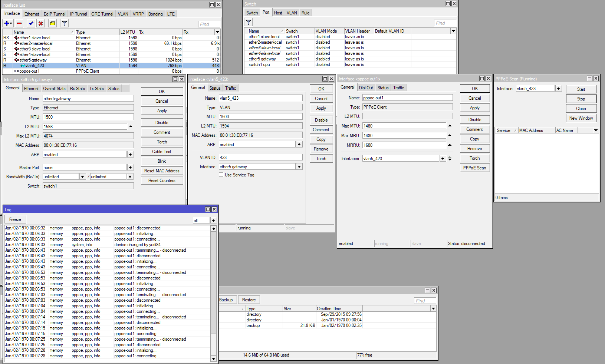Click the red X disable icon
Viewport: 605px width, 364px height.
point(41,23)
